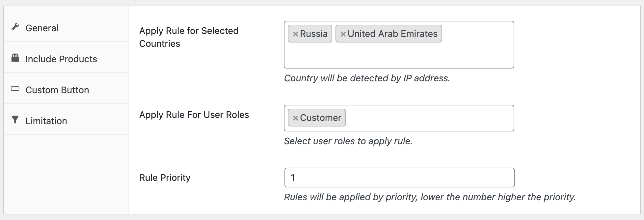Remove the Customer user role tag
This screenshot has width=644, height=220.
click(295, 118)
